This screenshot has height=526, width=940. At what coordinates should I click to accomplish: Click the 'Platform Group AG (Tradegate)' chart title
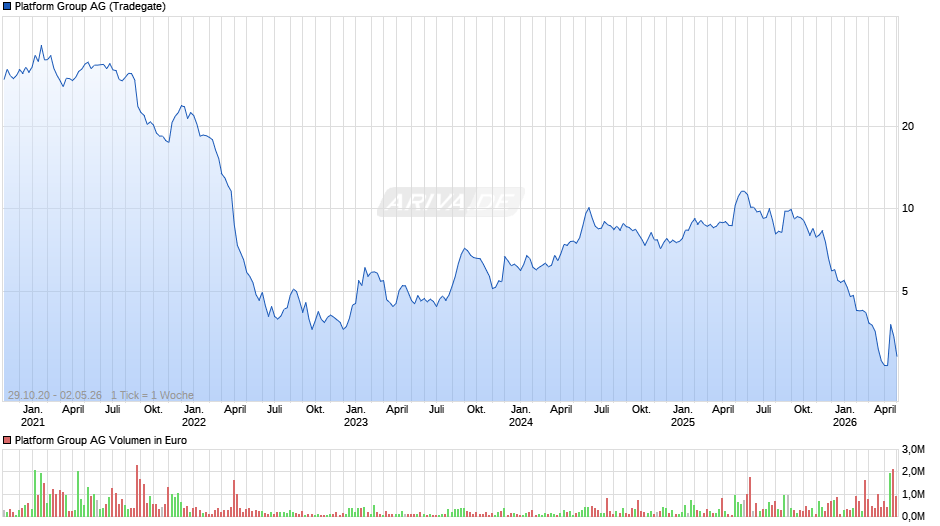tap(90, 7)
